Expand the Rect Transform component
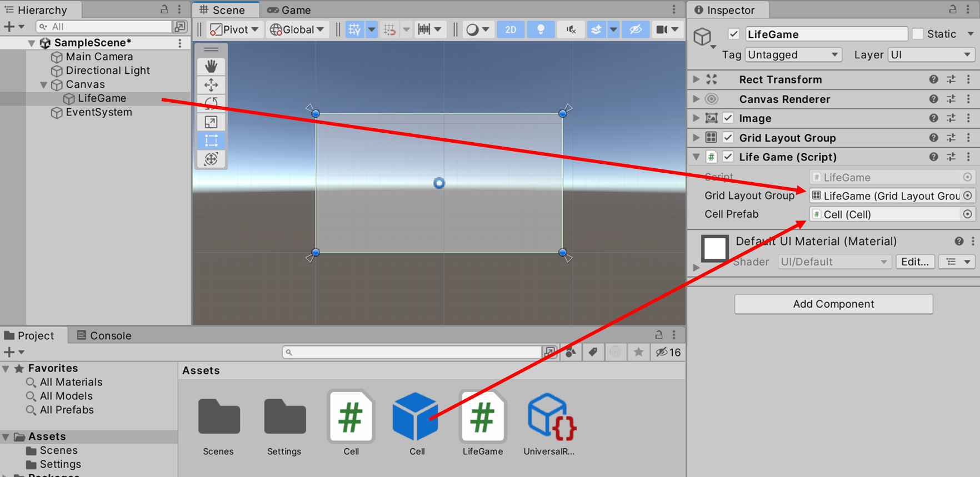The image size is (980, 477). point(696,79)
